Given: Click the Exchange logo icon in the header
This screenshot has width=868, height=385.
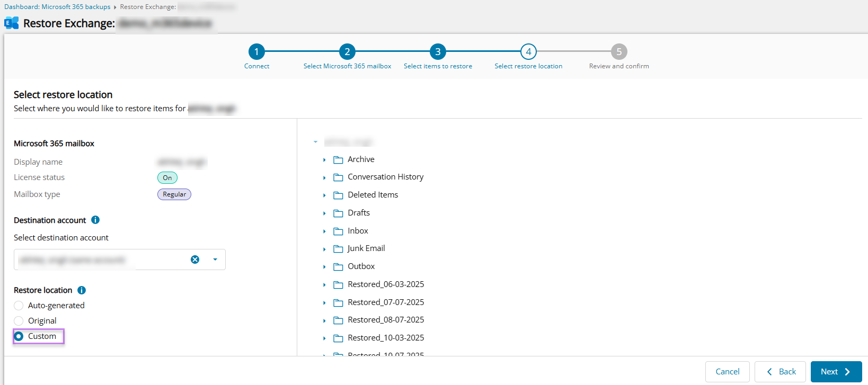Looking at the screenshot, I should 11,23.
